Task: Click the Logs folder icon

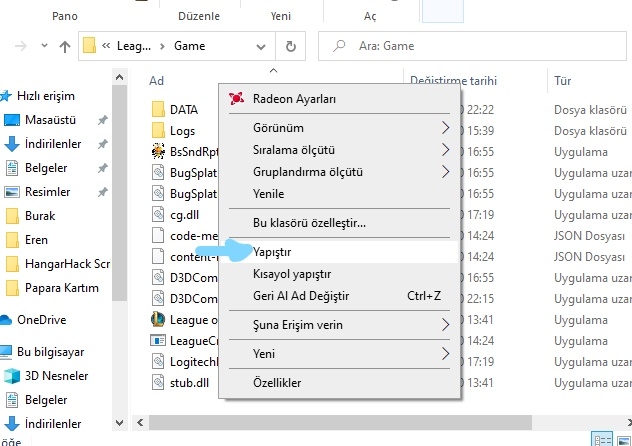Action: (x=158, y=131)
